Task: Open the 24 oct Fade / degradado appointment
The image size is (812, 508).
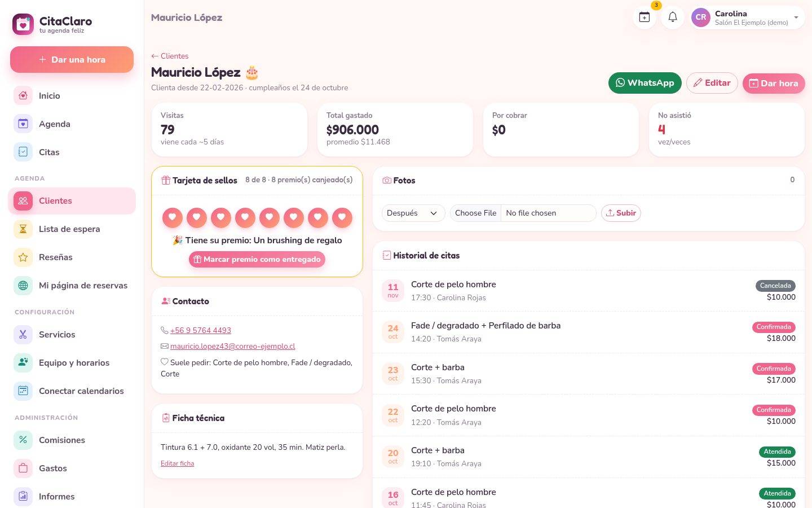Action: [x=589, y=332]
